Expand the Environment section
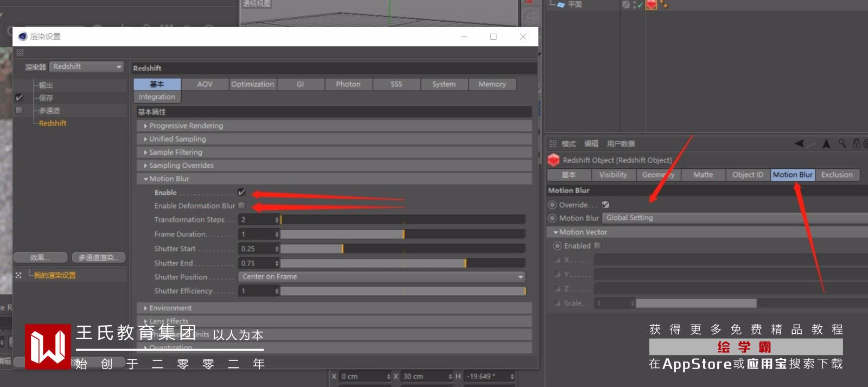The height and width of the screenshot is (387, 868). [x=334, y=308]
